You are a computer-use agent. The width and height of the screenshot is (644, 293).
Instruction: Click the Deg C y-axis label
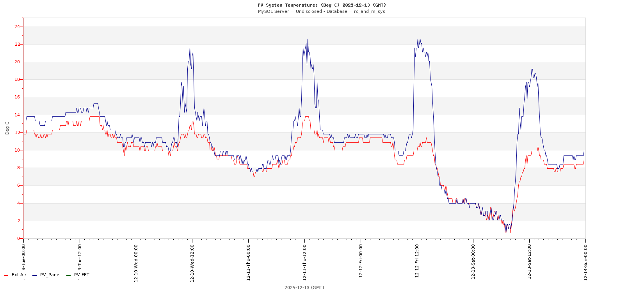tap(7, 128)
